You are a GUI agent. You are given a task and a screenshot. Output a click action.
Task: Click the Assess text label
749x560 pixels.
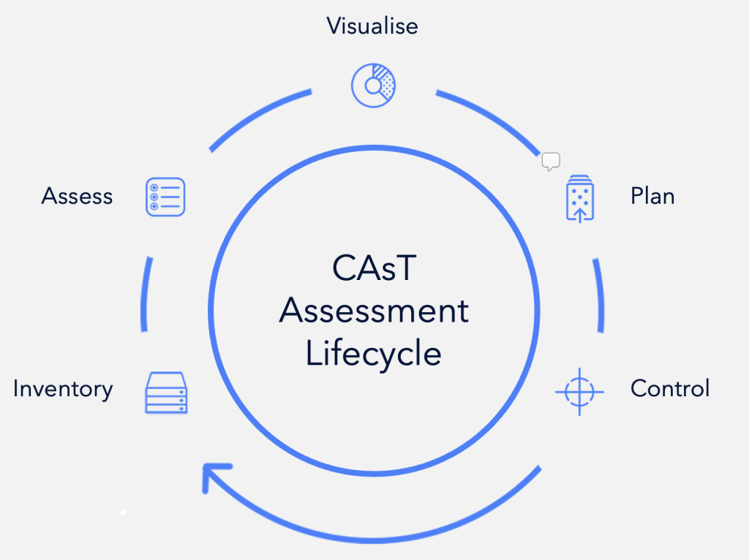77,197
